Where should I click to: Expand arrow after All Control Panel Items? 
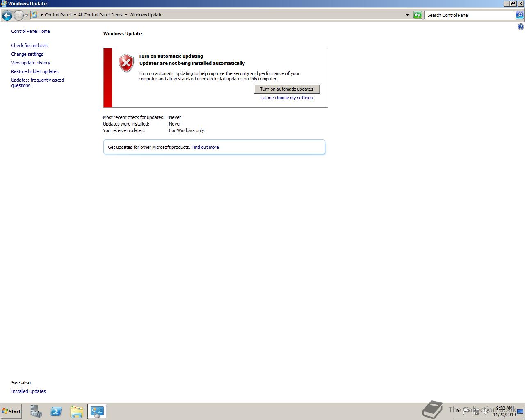tap(126, 15)
